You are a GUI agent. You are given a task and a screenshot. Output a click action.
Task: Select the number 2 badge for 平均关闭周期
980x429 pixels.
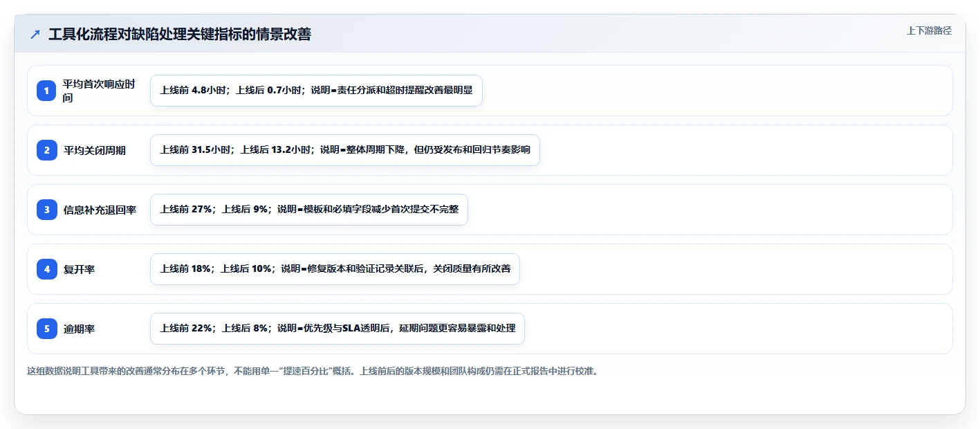[x=46, y=150]
